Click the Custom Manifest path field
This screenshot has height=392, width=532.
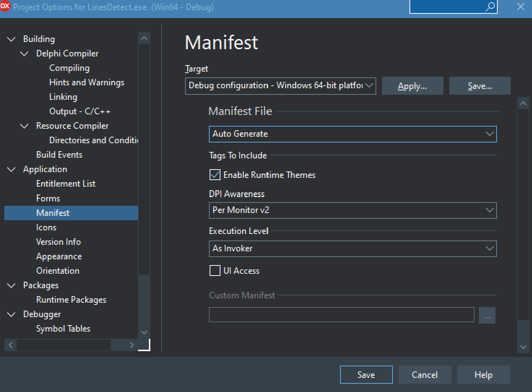point(342,315)
